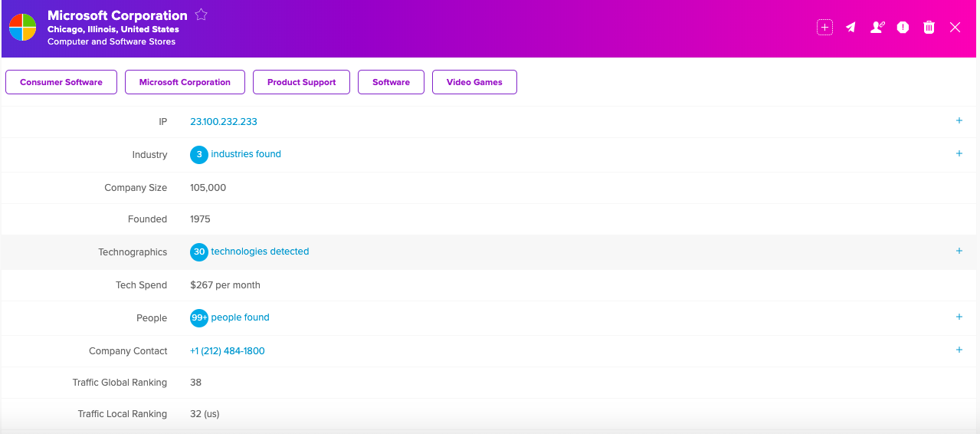Open the industries found link

[246, 154]
